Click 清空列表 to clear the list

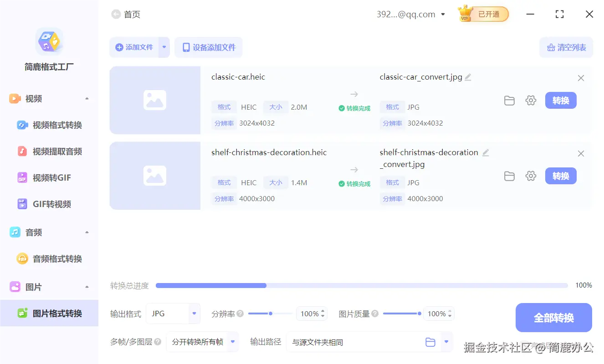566,47
